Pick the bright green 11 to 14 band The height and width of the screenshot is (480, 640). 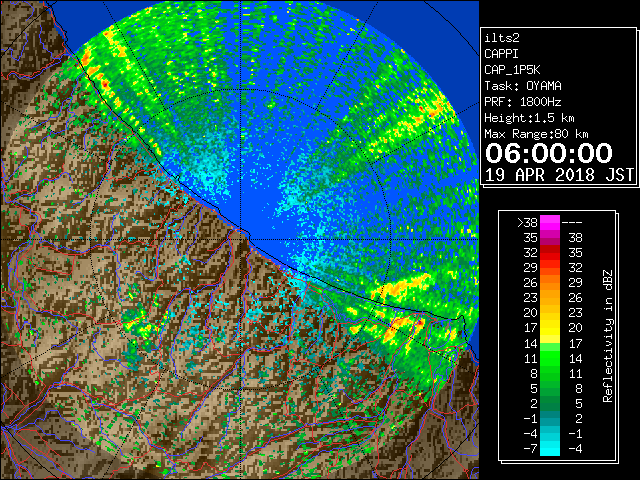pyautogui.click(x=550, y=358)
